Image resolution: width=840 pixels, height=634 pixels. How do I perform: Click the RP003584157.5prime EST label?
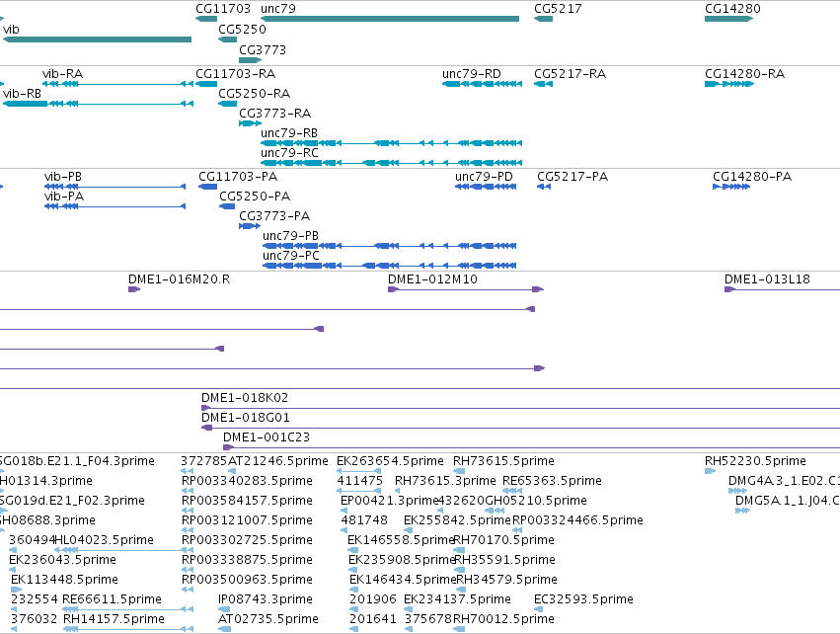tap(247, 501)
